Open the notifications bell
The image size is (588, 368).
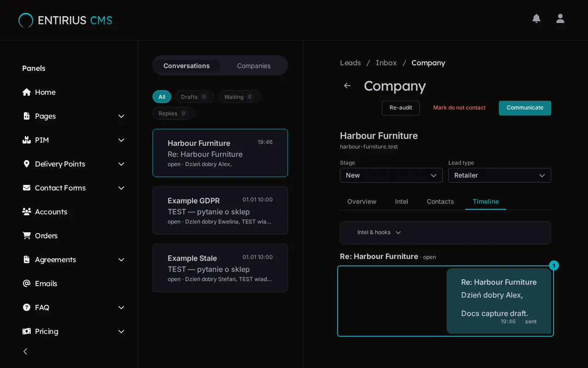[536, 18]
